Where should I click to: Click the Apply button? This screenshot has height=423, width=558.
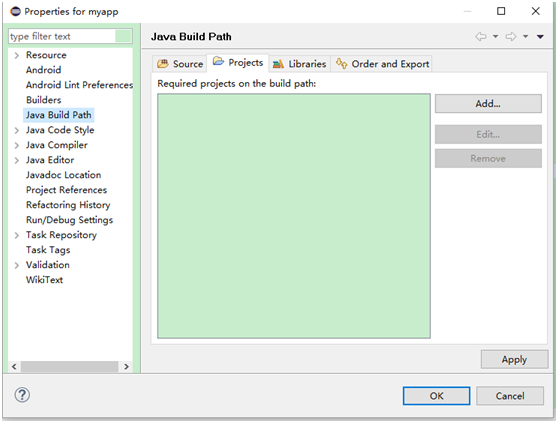tap(514, 359)
